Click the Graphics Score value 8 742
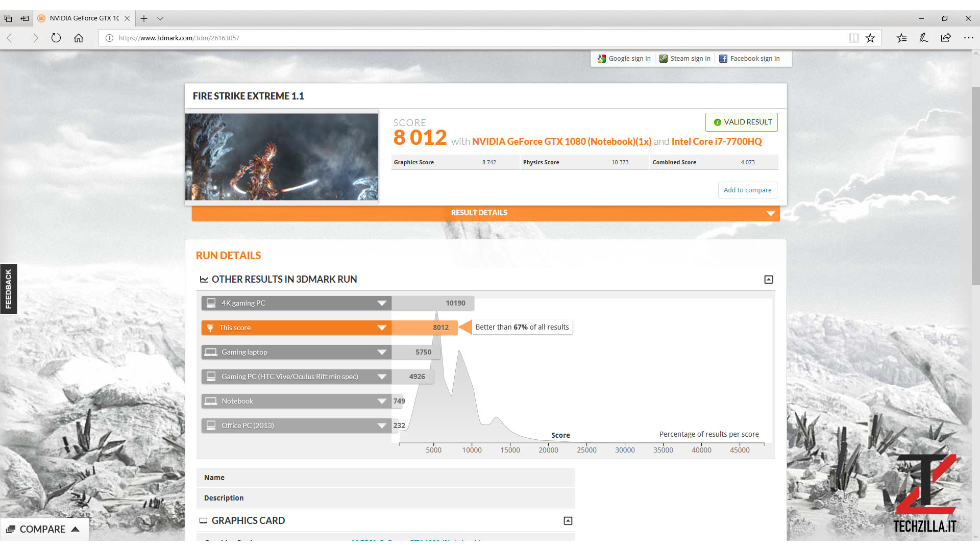The image size is (980, 551). tap(489, 162)
